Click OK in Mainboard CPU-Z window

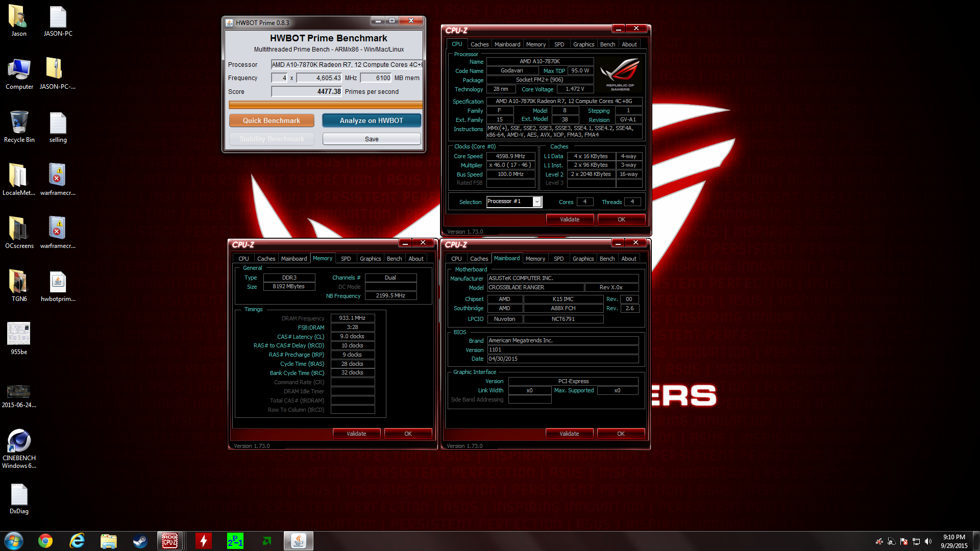coord(621,434)
